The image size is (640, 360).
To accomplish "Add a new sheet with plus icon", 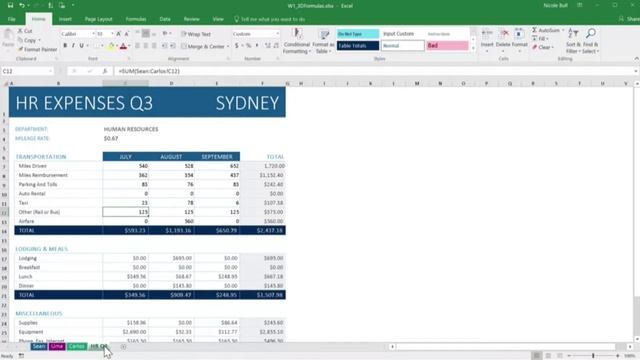I will pos(123,347).
